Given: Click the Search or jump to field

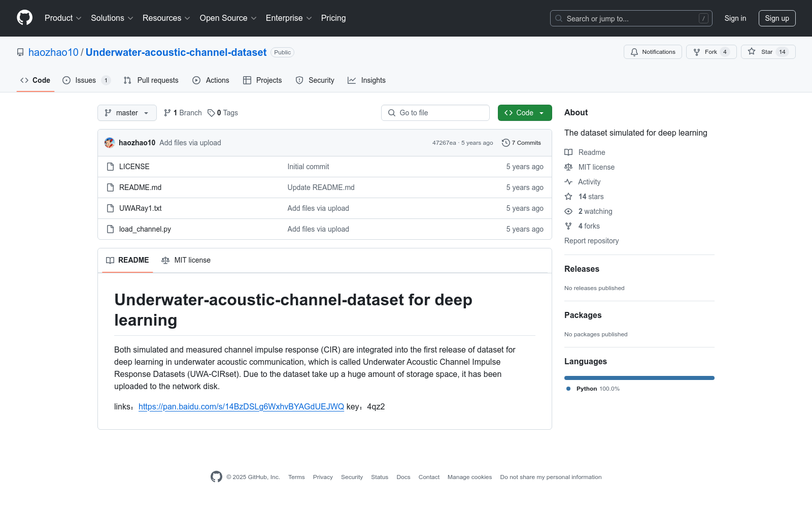Looking at the screenshot, I should point(631,18).
